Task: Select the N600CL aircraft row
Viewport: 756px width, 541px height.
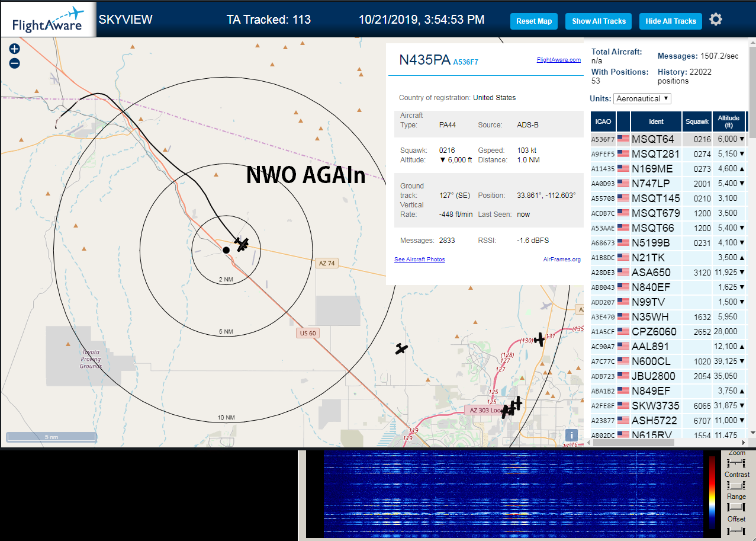Action: (x=668, y=361)
